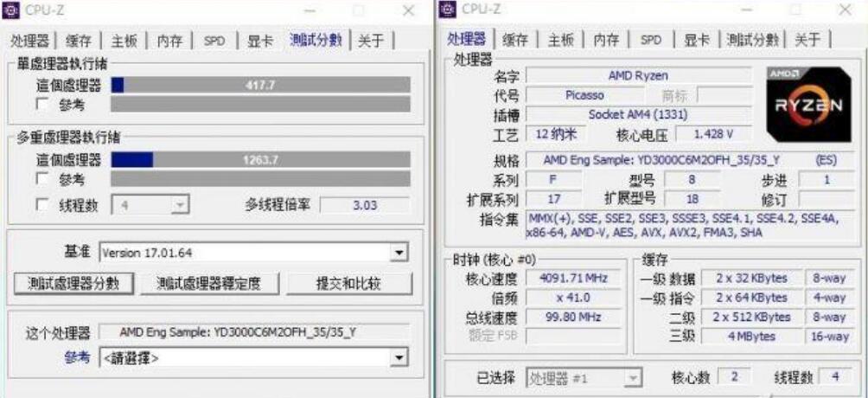The height and width of the screenshot is (398, 868).
Task: Open the 參考 <請選擇> reference dropdown
Action: 254,358
